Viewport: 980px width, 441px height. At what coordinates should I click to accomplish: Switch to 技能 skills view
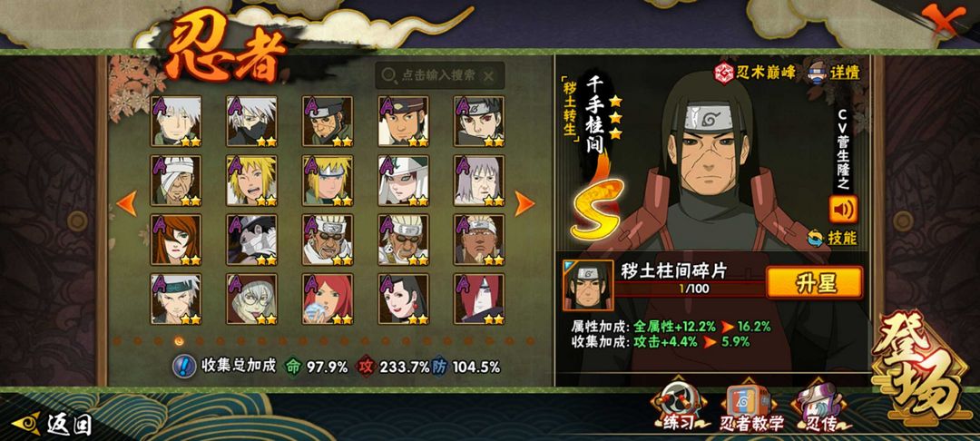(x=832, y=238)
